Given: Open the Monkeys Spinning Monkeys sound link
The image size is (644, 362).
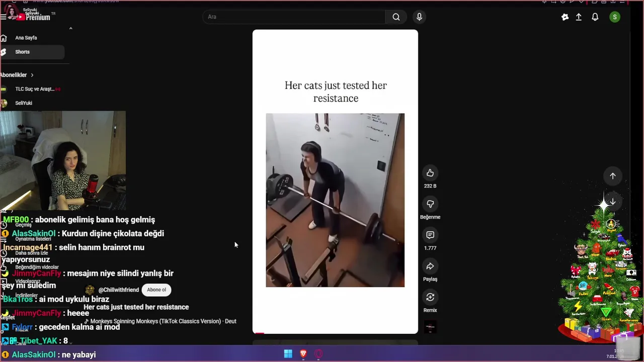Looking at the screenshot, I should [x=160, y=321].
